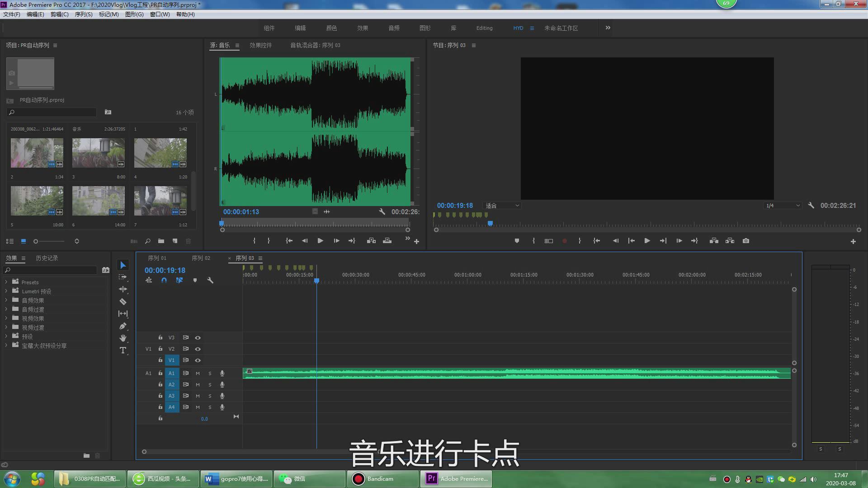Select the Razor tool
The image size is (868, 488).
[123, 301]
